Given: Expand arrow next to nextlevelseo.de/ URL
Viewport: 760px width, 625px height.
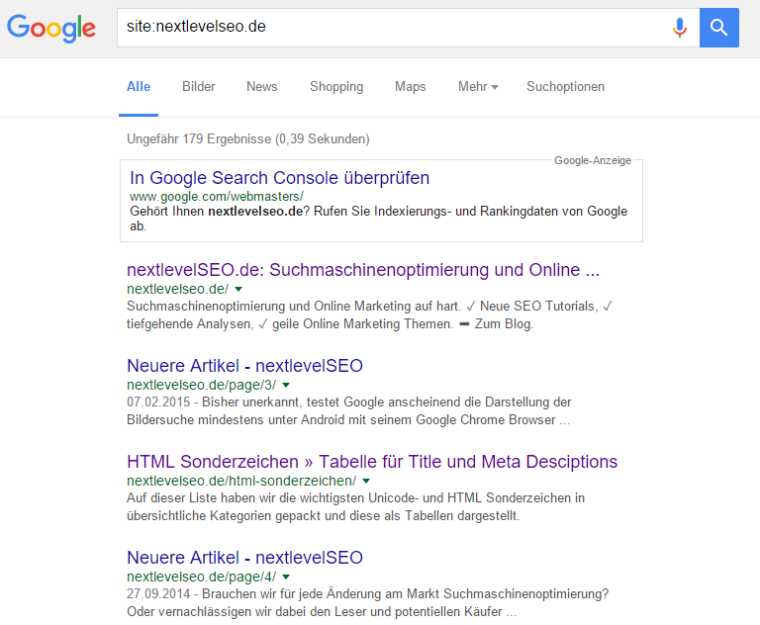Looking at the screenshot, I should (x=238, y=289).
